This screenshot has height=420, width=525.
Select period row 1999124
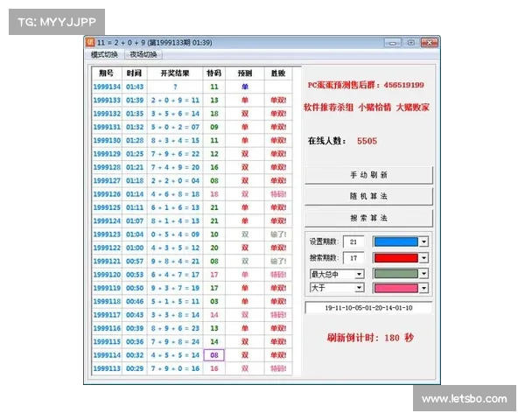(192, 220)
